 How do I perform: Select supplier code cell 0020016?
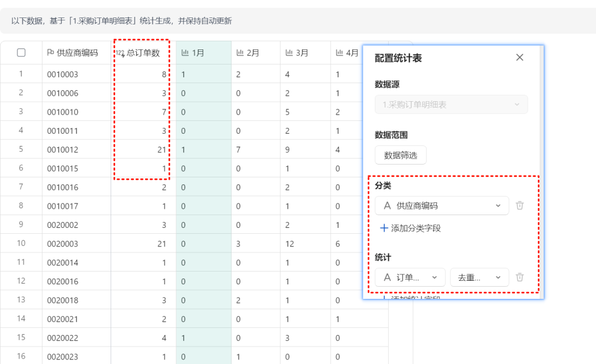[76, 281]
